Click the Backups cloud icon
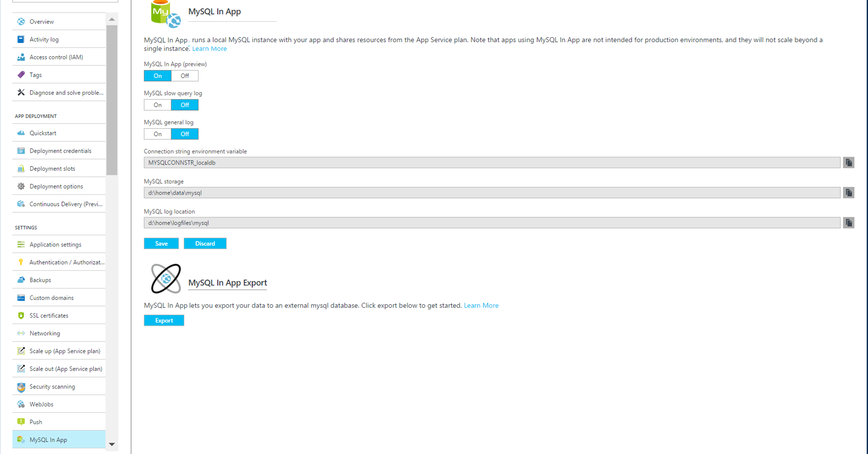The image size is (868, 454). coord(21,280)
